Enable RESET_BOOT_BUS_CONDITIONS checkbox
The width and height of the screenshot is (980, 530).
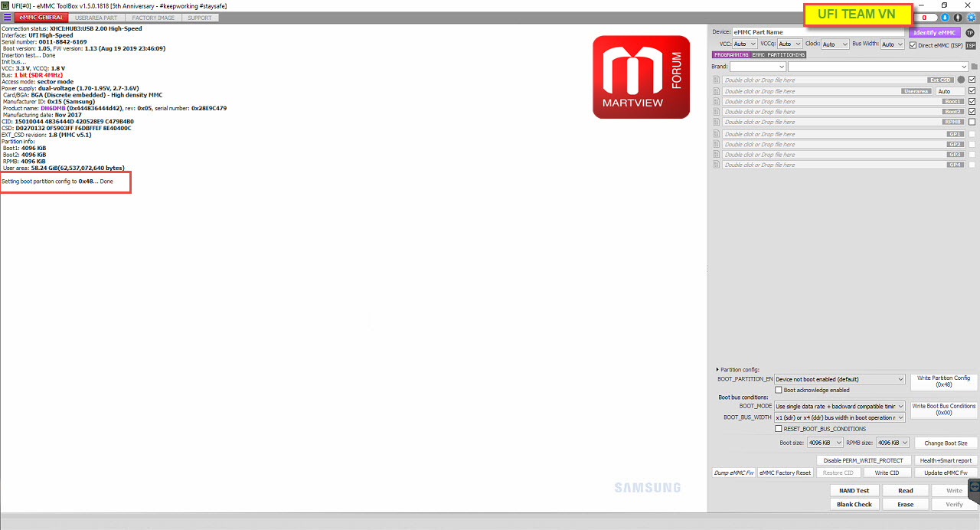tap(779, 429)
